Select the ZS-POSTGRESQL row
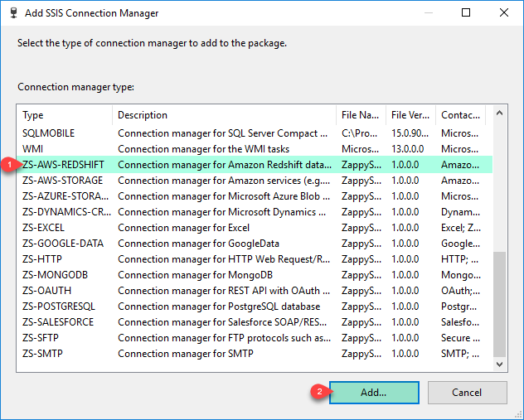This screenshot has height=420, width=524. coord(255,307)
